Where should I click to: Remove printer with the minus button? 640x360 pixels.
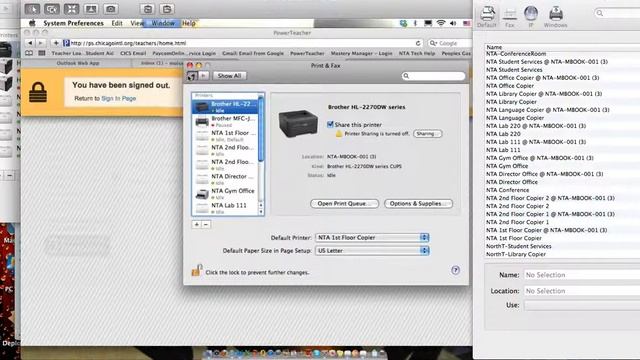pyautogui.click(x=206, y=224)
